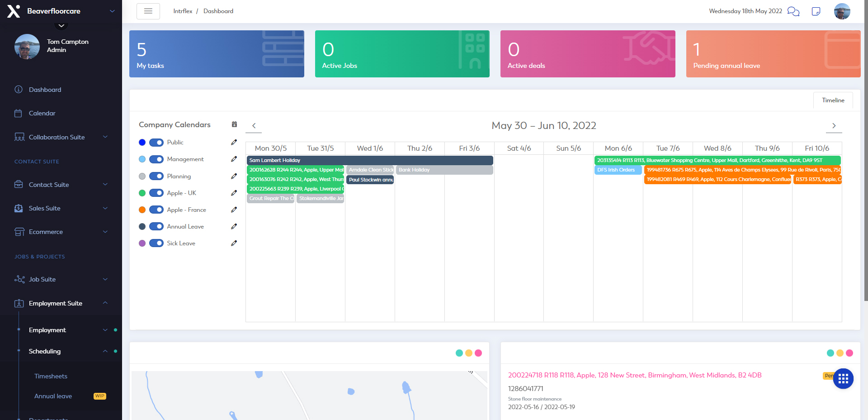The height and width of the screenshot is (420, 868).
Task: Edit the Apple - France calendar pencil icon
Action: pyautogui.click(x=234, y=210)
